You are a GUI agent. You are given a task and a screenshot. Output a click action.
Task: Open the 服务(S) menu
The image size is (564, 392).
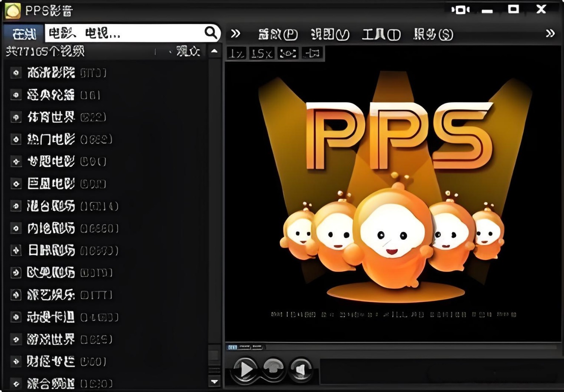coord(433,34)
